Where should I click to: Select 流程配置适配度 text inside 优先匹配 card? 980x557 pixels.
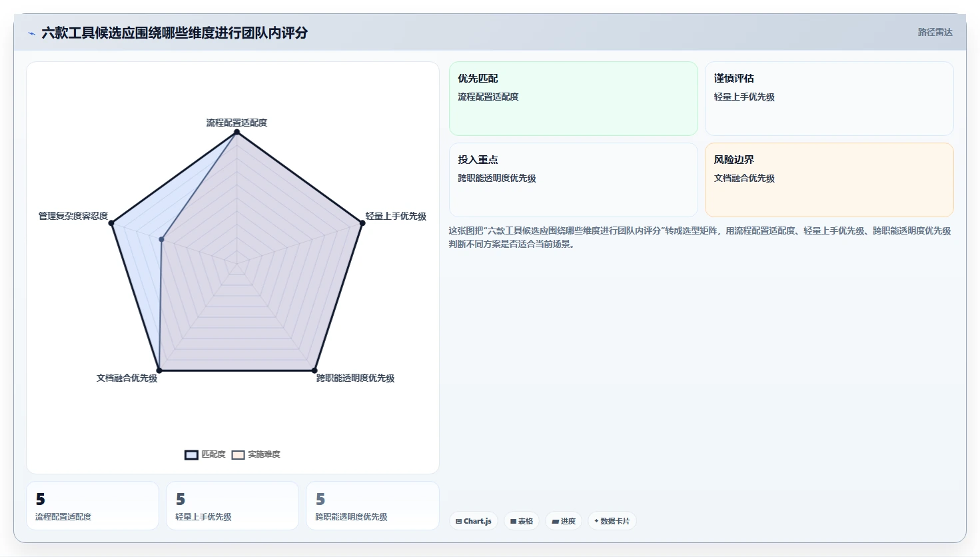pos(488,97)
